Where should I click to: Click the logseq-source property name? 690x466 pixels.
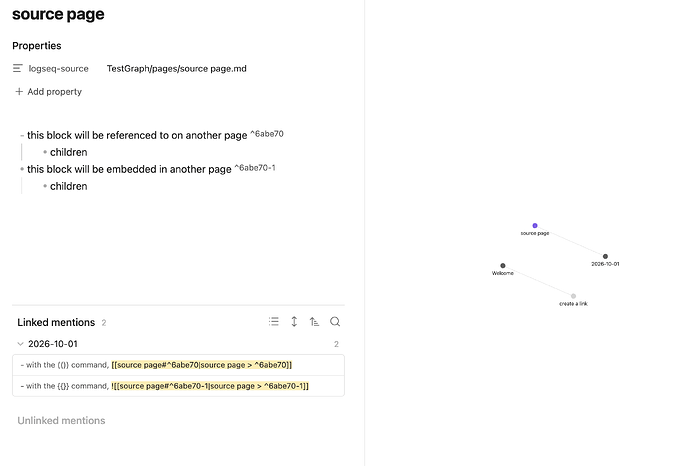[x=59, y=69]
